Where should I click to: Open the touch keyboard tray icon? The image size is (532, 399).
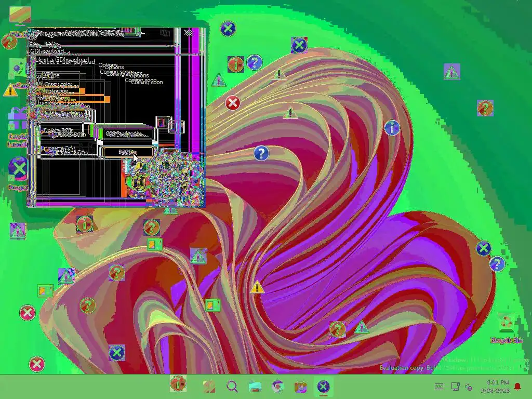coord(438,387)
